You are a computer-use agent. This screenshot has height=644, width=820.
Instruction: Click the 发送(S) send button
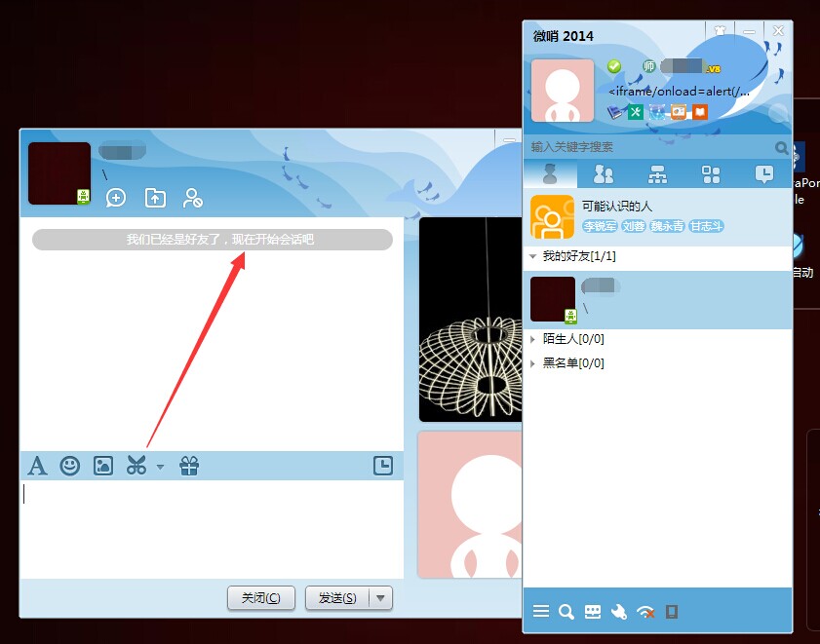337,597
